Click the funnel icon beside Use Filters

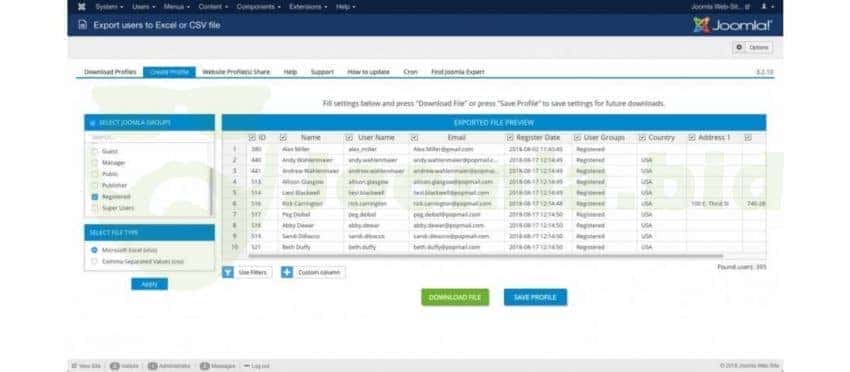tap(228, 272)
